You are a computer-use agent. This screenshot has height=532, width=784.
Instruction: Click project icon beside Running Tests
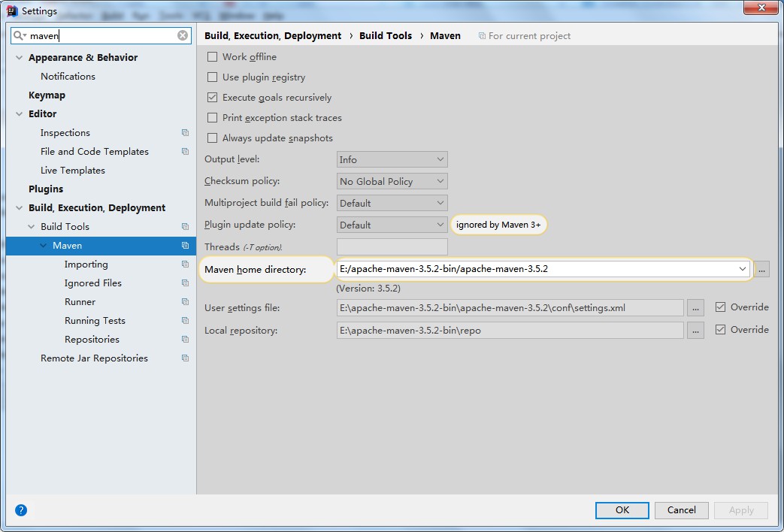point(185,321)
